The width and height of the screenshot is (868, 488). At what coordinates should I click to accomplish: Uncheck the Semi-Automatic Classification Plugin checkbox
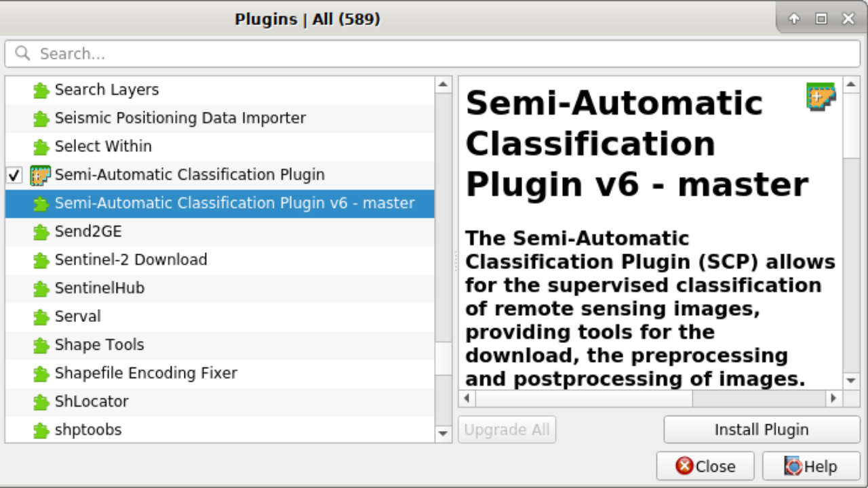(14, 176)
